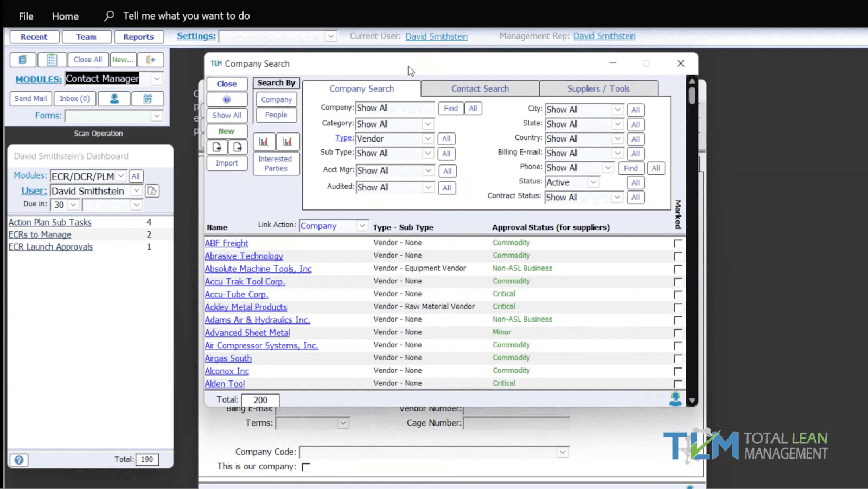
Task: Select the Company Search tab
Action: [x=362, y=88]
